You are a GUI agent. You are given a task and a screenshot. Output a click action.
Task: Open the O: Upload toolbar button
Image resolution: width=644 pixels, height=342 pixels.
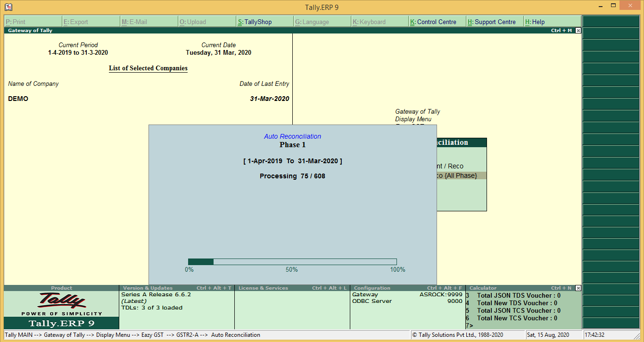point(207,22)
